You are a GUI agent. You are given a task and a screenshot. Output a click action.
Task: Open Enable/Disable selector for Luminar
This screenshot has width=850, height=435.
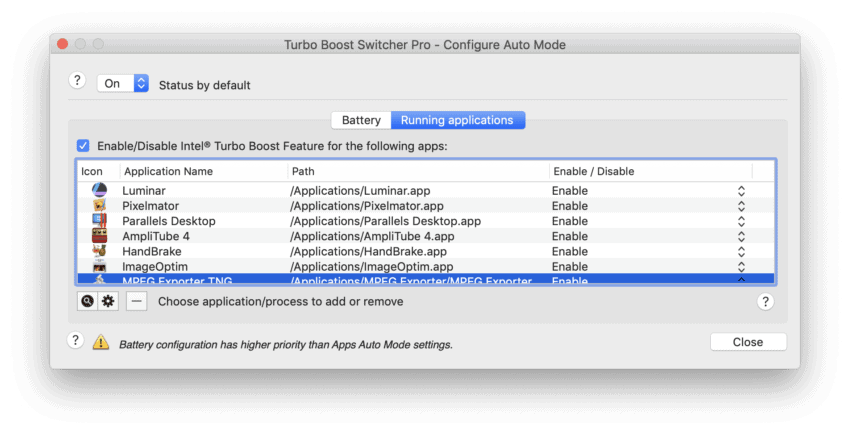click(x=741, y=191)
